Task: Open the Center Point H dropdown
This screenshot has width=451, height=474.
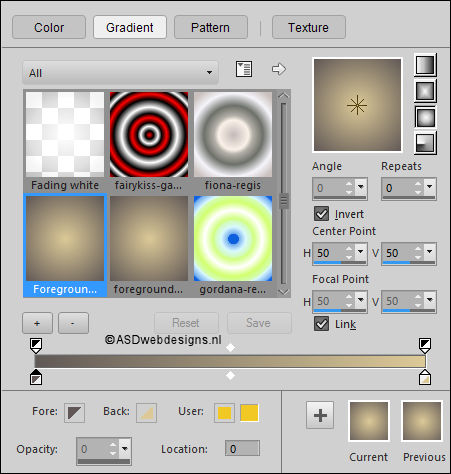Action: point(361,252)
